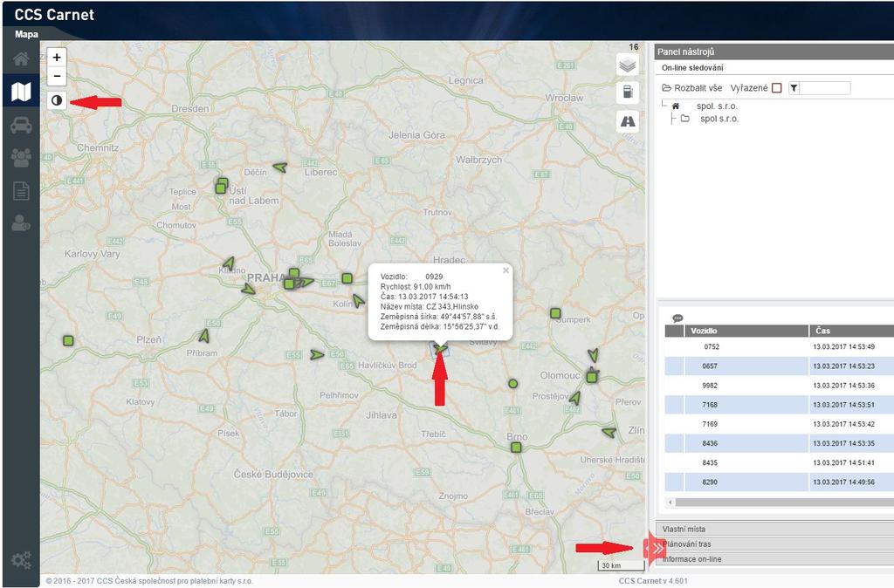Zoom in with the plus button
Screen dimensions: 894x588
point(57,58)
